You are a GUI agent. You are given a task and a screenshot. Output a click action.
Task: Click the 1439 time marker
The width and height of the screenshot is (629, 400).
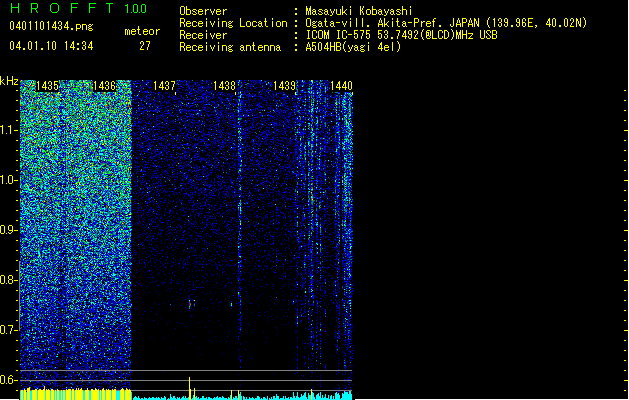click(284, 86)
